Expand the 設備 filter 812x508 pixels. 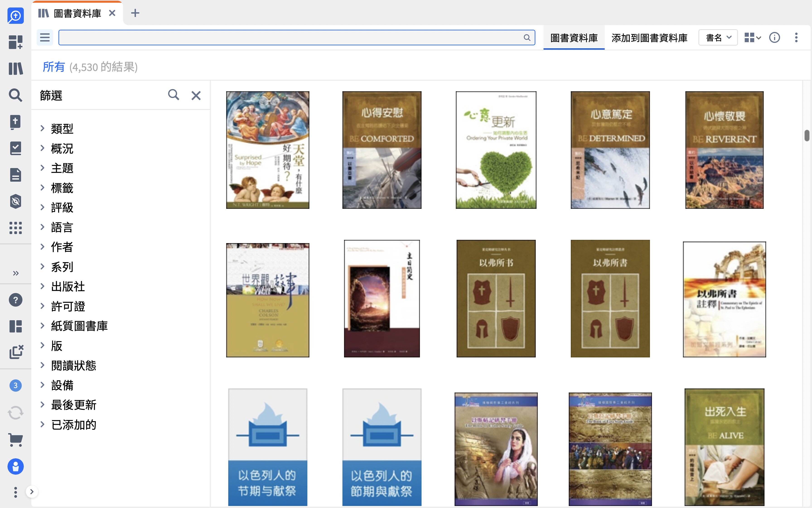tap(42, 385)
